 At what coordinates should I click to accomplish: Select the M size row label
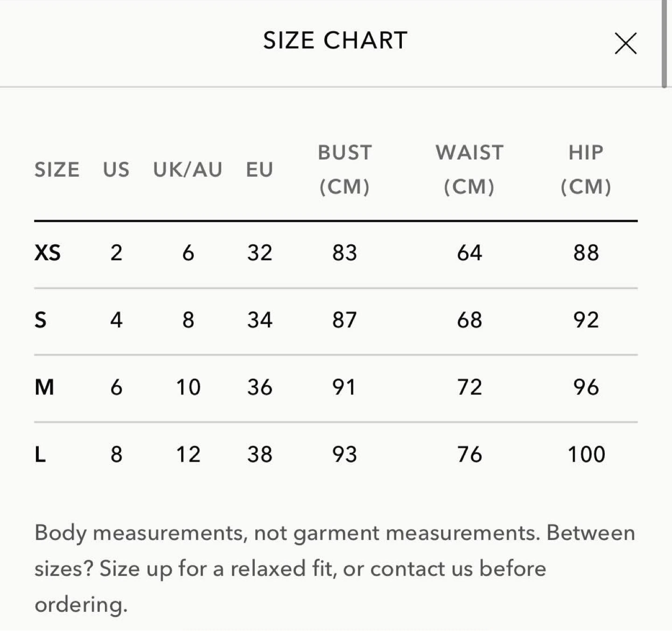[x=44, y=387]
